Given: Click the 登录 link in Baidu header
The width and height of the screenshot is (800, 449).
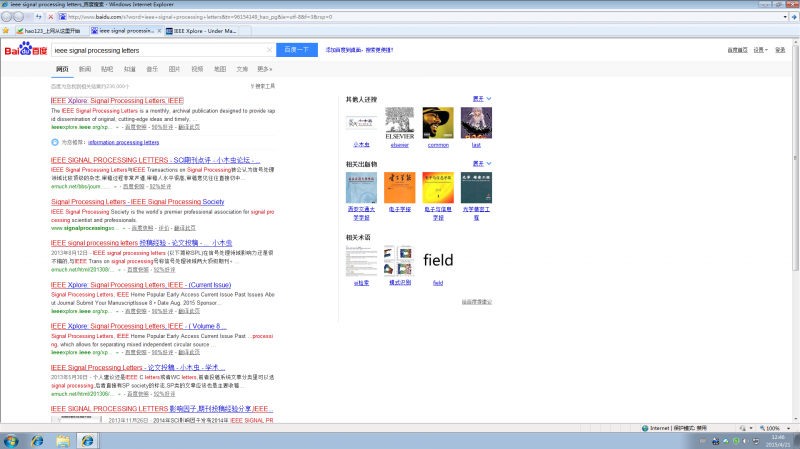Looking at the screenshot, I should (780, 50).
